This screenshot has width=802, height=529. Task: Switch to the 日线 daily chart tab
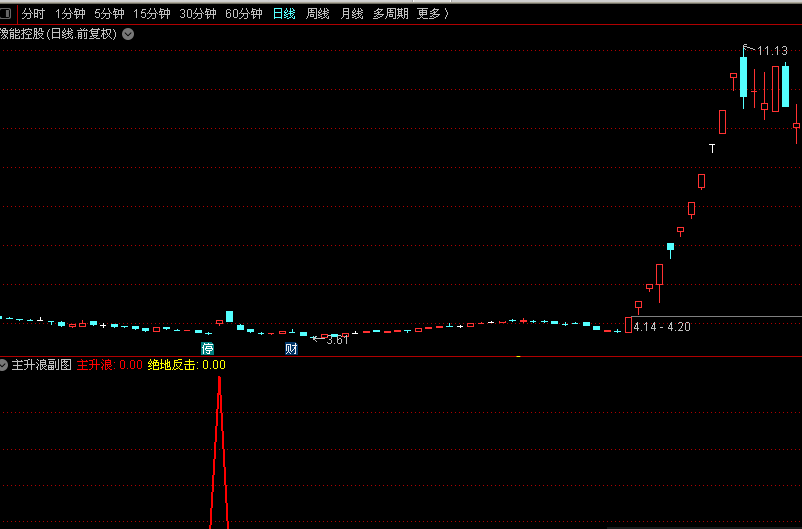point(284,14)
